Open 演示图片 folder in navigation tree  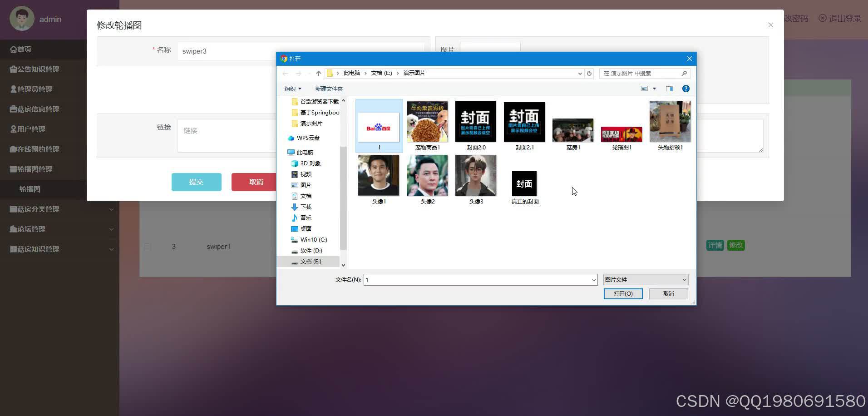(x=307, y=124)
